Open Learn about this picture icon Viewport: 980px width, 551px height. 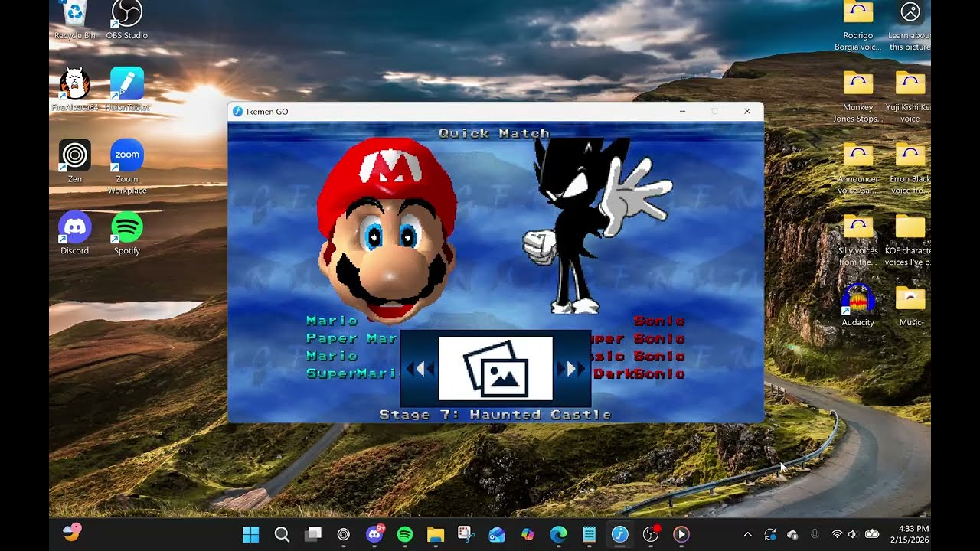point(910,26)
